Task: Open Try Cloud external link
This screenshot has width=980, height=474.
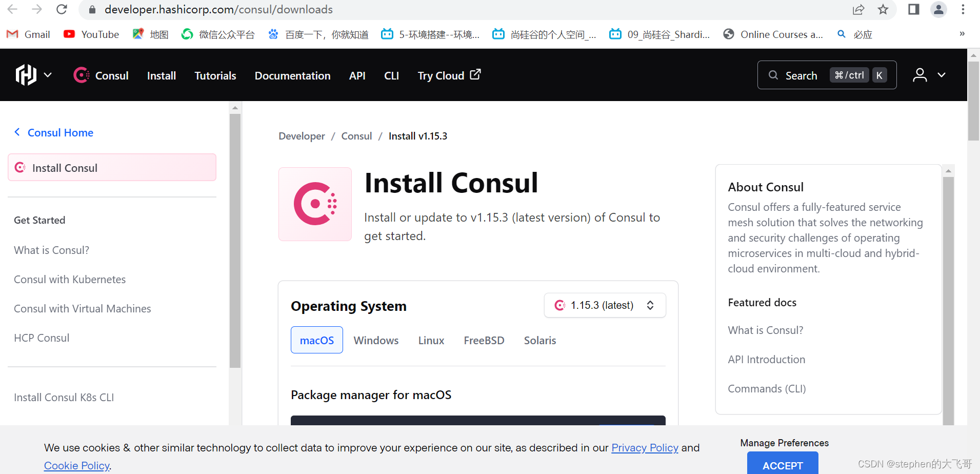Action: [449, 75]
